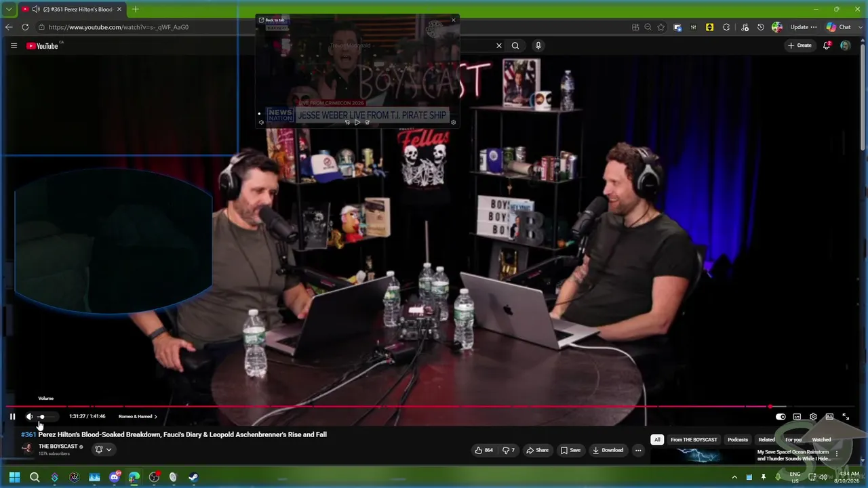Open YouTube notifications bell
This screenshot has height=488, width=868.
click(827, 45)
